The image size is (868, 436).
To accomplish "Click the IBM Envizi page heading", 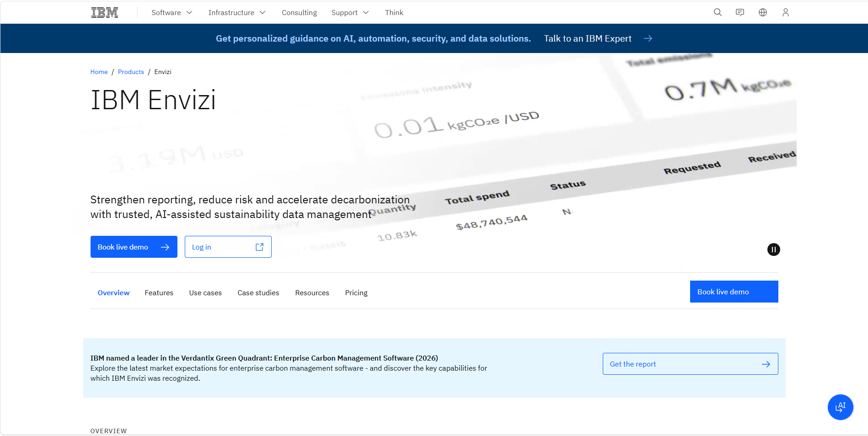I will tap(153, 100).
